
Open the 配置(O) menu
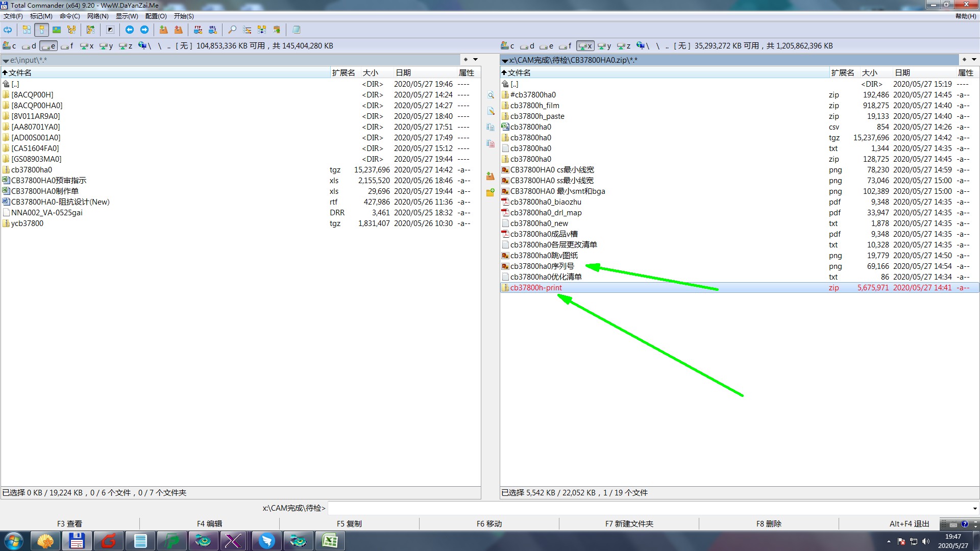click(156, 16)
